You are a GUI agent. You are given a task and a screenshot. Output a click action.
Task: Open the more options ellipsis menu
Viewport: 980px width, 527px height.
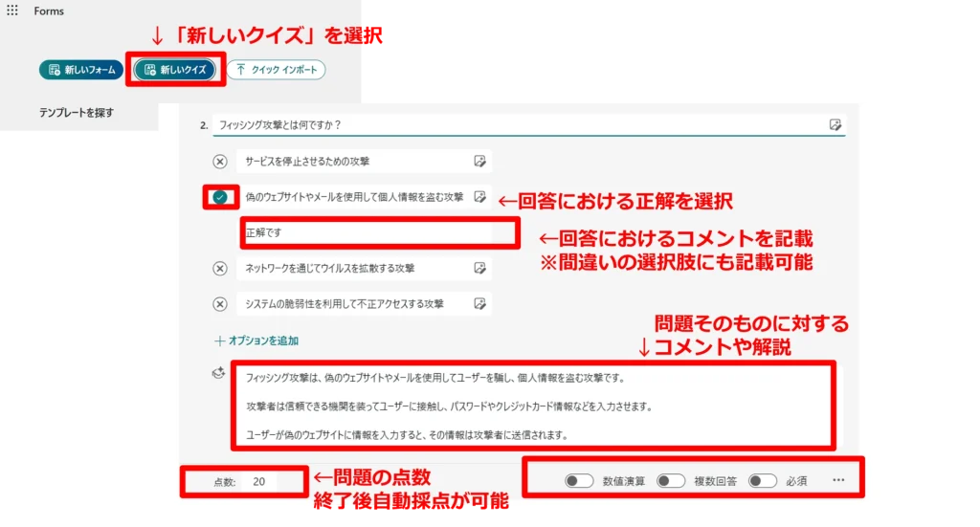838,480
